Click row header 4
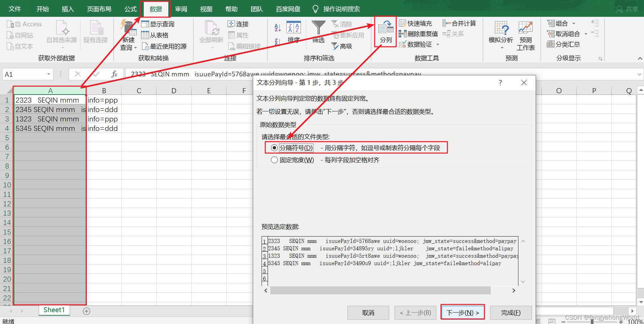 7,128
